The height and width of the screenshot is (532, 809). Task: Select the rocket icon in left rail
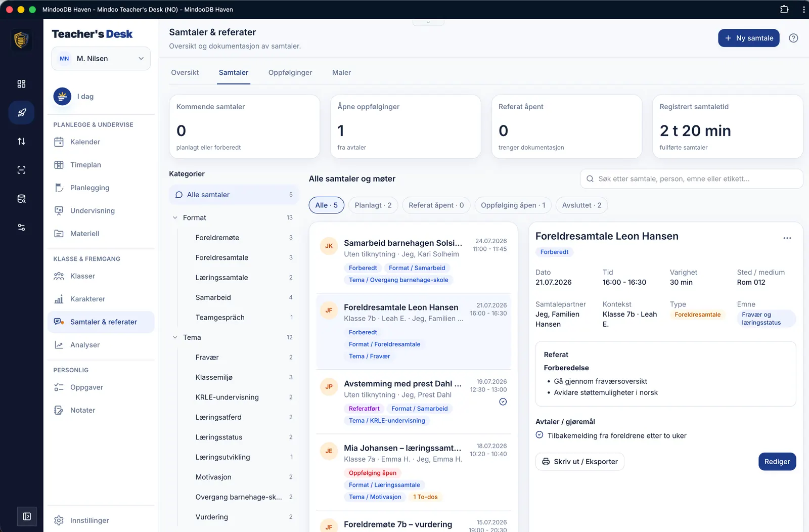pos(21,112)
